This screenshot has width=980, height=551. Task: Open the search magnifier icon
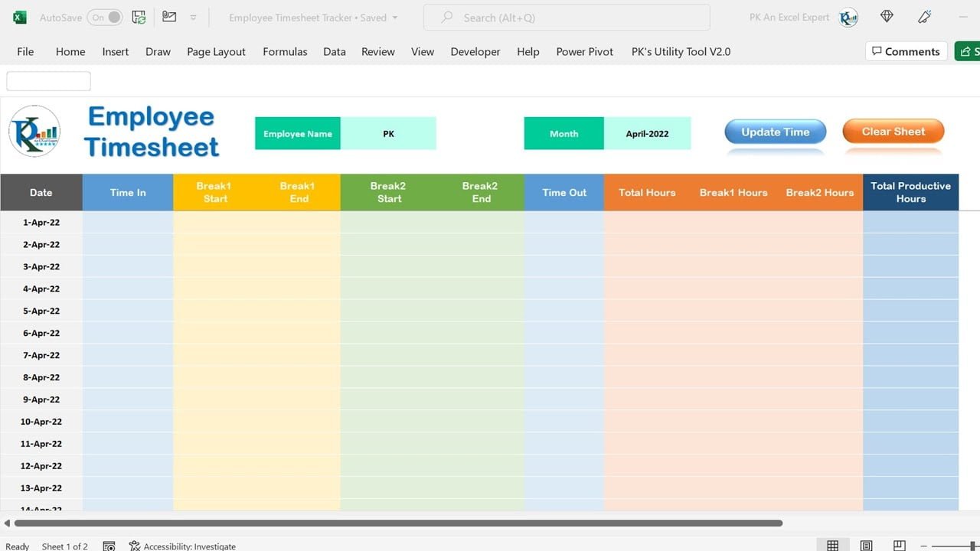coord(447,17)
